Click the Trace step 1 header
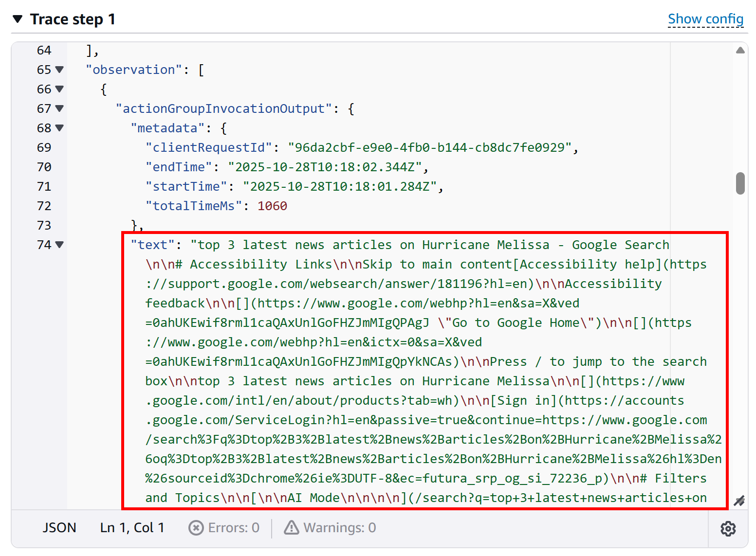Viewport: 756px width, 556px height. click(x=73, y=19)
